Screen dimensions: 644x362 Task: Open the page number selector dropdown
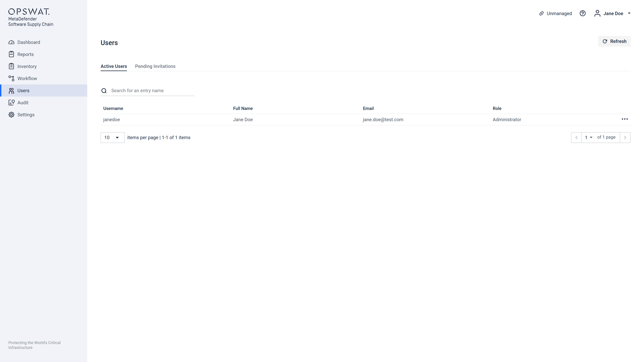pos(588,137)
